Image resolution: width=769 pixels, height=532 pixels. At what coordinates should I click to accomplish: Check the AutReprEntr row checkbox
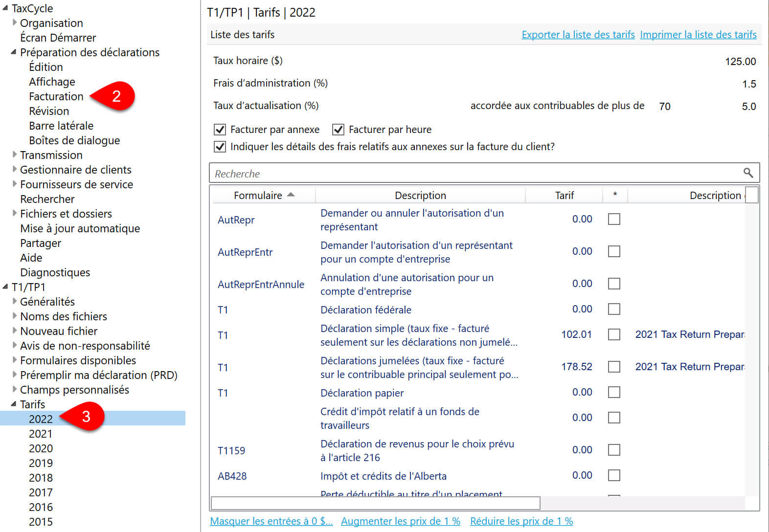point(614,251)
